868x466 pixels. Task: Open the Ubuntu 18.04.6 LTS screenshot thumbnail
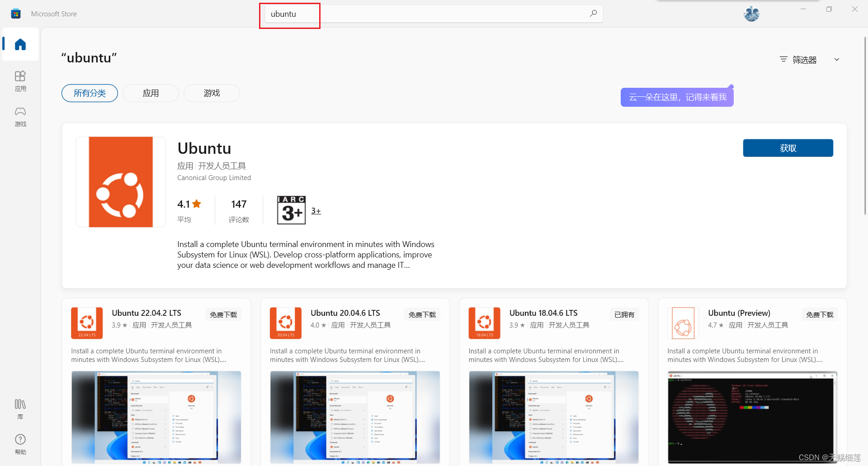coord(554,417)
